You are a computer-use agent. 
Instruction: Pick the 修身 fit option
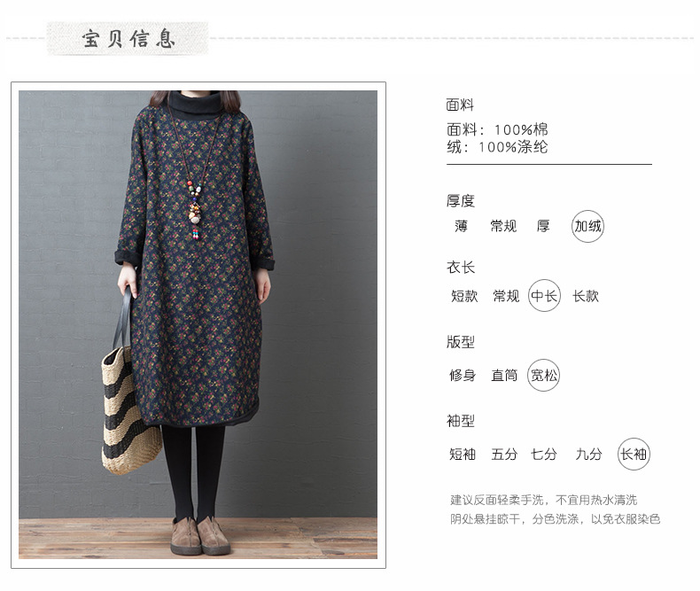463,376
